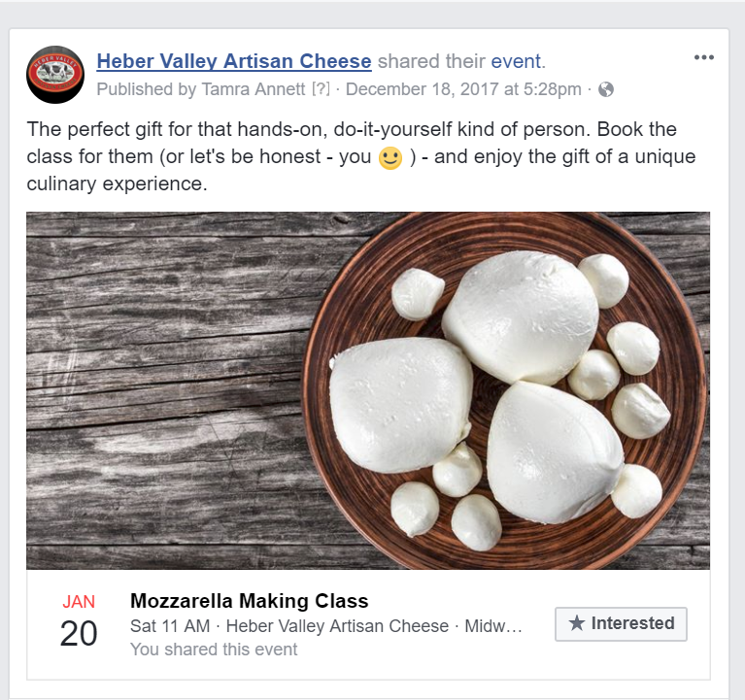Viewport: 745px width, 700px height.
Task: Open the mozzarella event cover photo
Action: coord(368,390)
